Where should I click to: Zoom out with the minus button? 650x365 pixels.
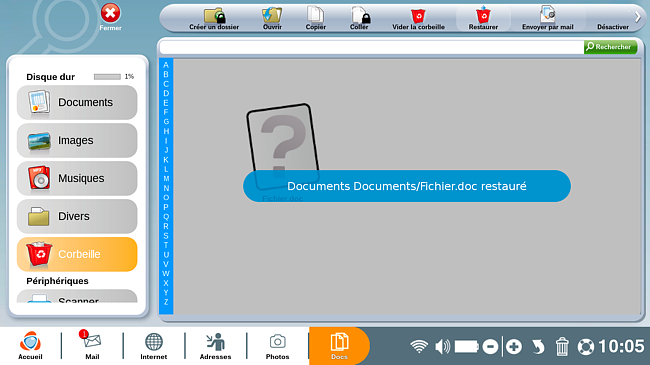tap(490, 346)
